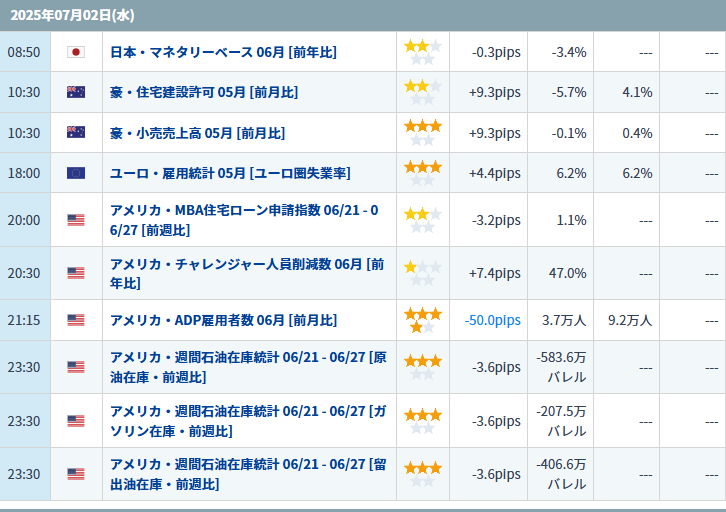The image size is (726, 512).
Task: Open ユーロ・雇用統計 05月 link
Action: [x=230, y=173]
